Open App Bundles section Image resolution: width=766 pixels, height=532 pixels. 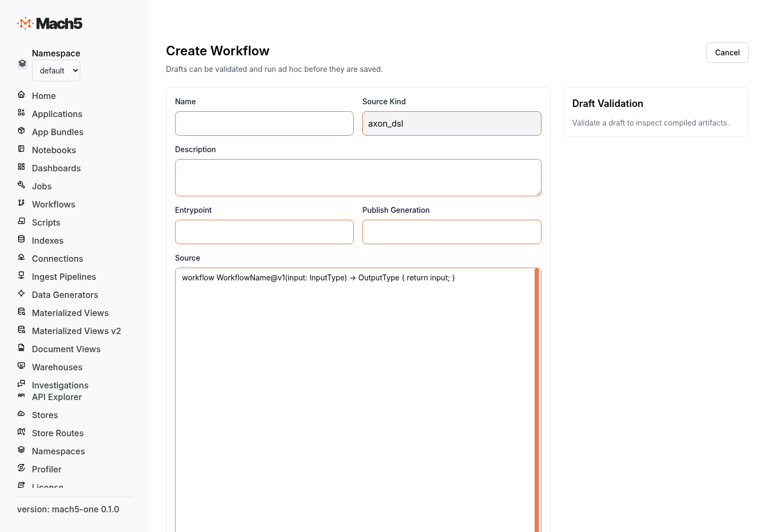57,132
